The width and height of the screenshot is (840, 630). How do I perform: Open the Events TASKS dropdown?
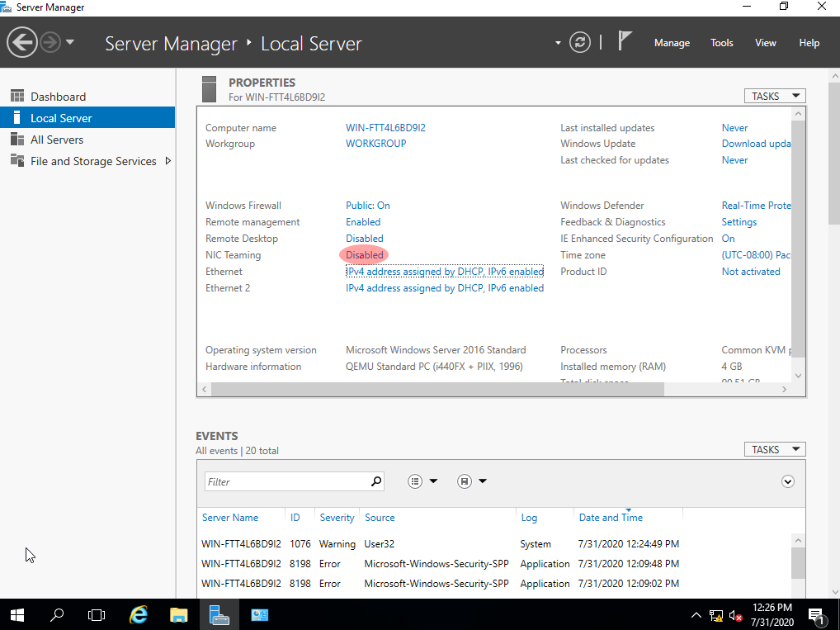[x=774, y=449]
